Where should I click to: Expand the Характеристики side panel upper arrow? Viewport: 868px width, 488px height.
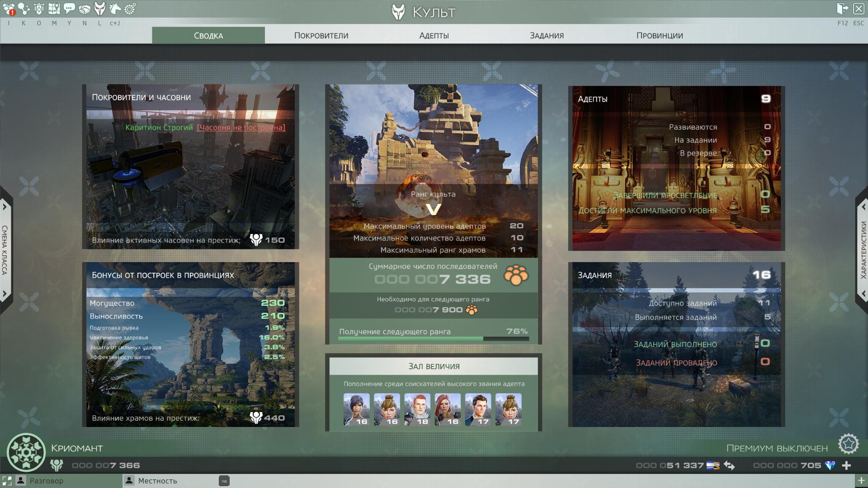click(x=863, y=207)
